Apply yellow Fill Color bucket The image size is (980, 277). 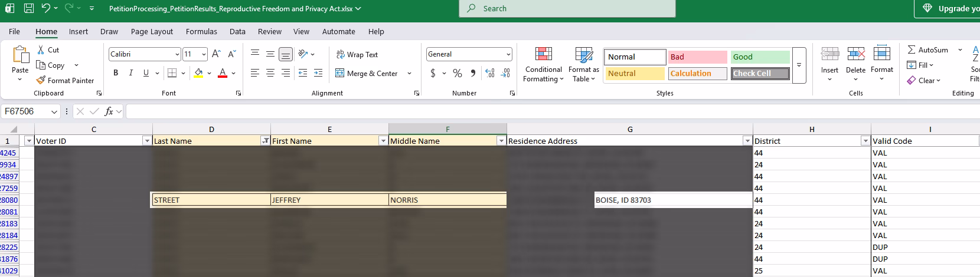click(199, 73)
